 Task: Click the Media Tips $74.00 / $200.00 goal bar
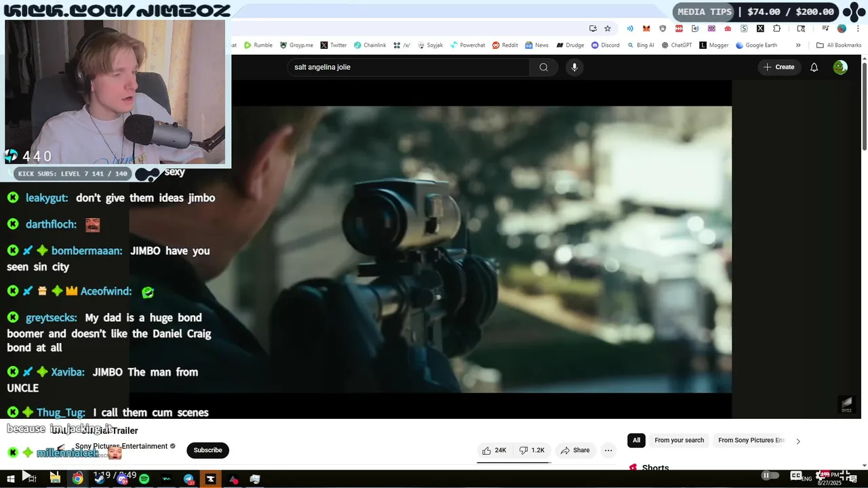coord(756,12)
